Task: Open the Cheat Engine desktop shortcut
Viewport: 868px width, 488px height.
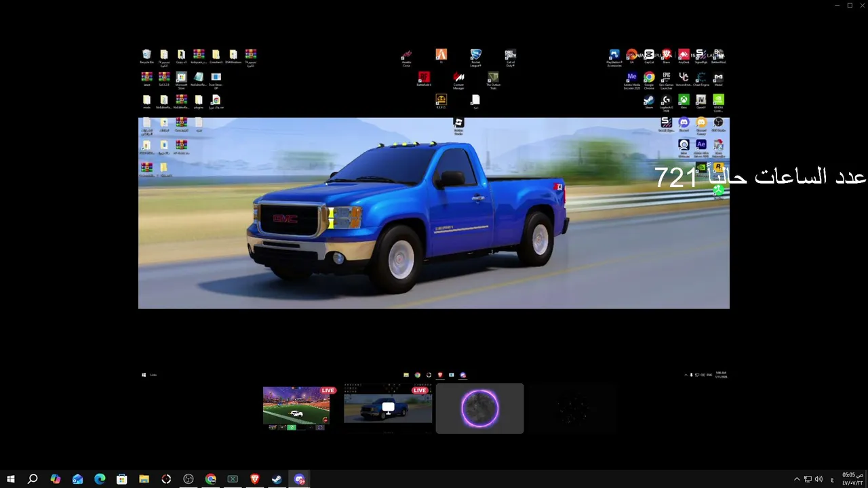Action: tap(701, 79)
